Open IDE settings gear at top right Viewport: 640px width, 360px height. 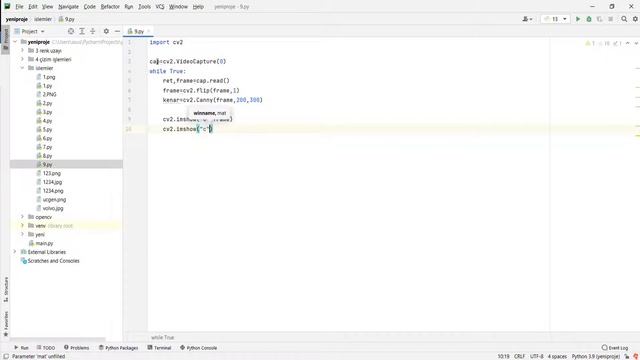coord(636,19)
